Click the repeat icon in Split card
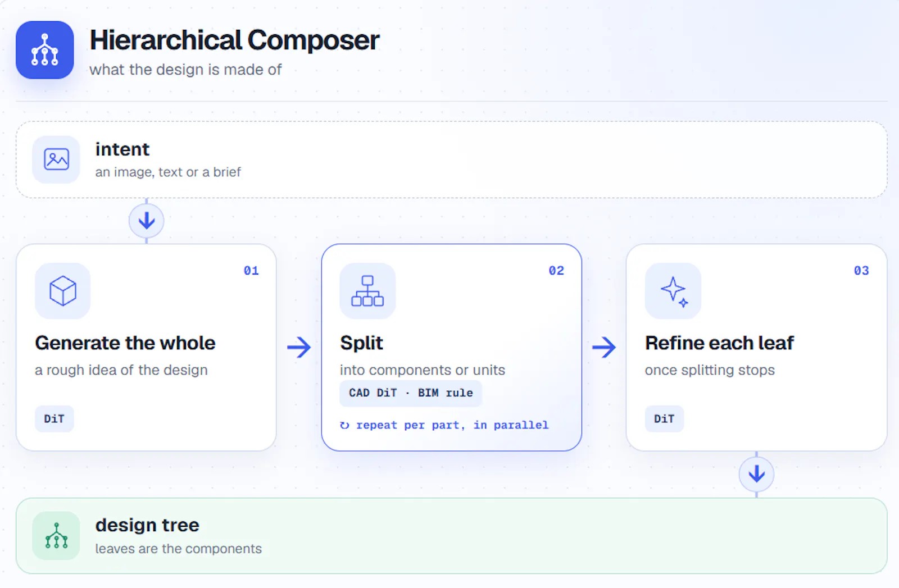 (344, 425)
